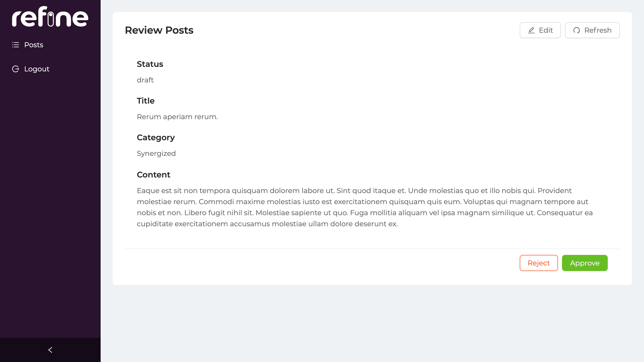Viewport: 644px width, 362px height.
Task: Approve the draft post
Action: pyautogui.click(x=585, y=263)
